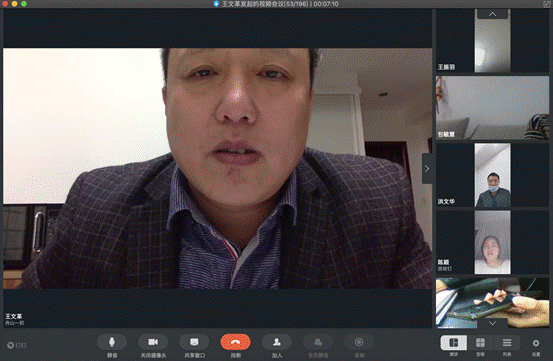This screenshot has height=361, width=553.
Task: Click the meeting title text in the title bar
Action: coord(280,4)
